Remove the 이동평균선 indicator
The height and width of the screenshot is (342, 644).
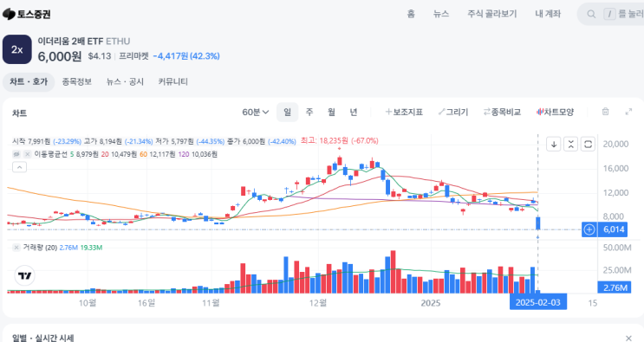click(x=27, y=154)
